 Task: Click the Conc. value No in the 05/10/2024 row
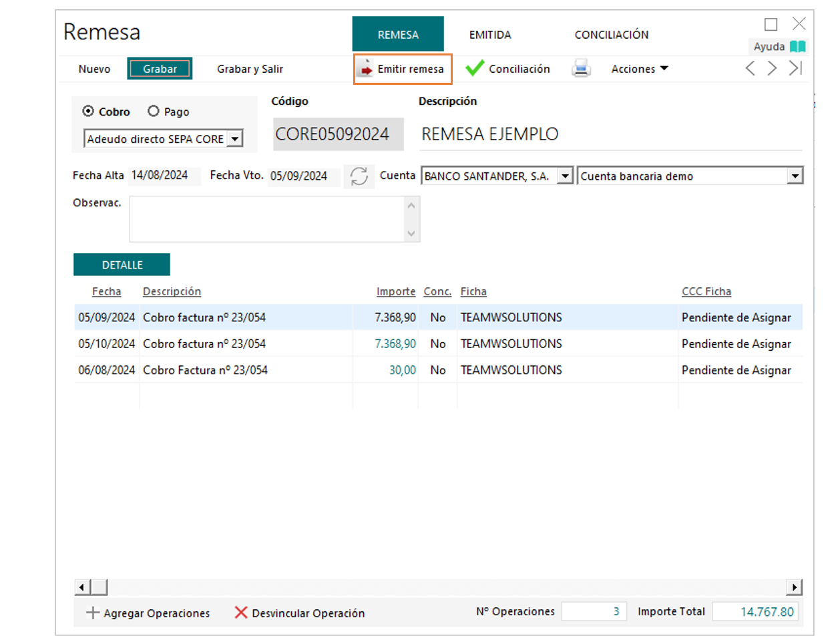tap(438, 344)
